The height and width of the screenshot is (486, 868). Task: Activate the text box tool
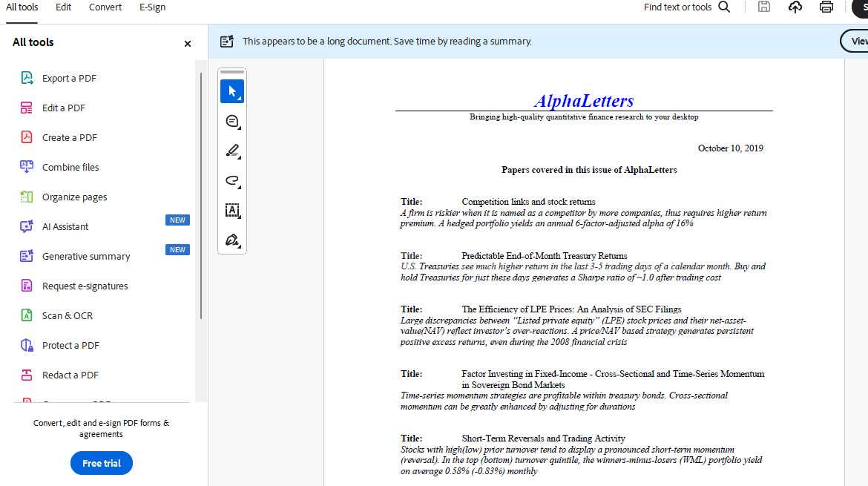[x=232, y=210]
